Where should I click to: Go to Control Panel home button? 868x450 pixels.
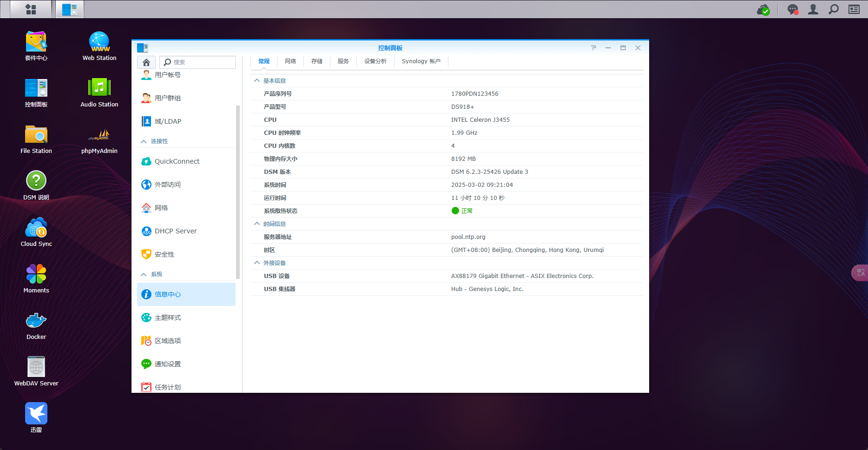pos(146,62)
